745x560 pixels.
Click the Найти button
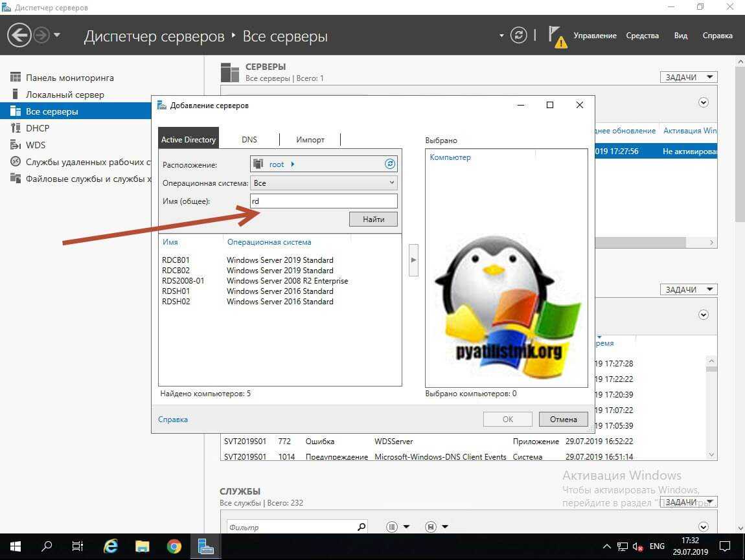pos(373,219)
